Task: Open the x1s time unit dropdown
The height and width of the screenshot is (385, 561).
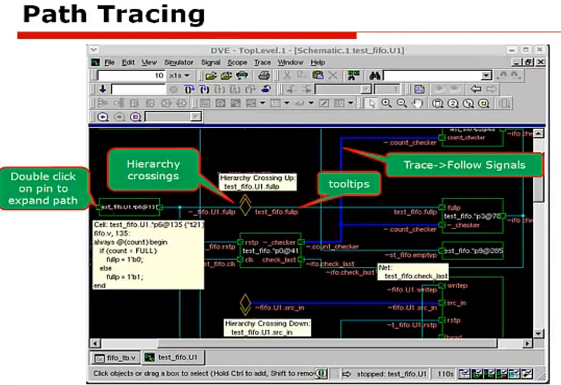Action: pyautogui.click(x=179, y=75)
